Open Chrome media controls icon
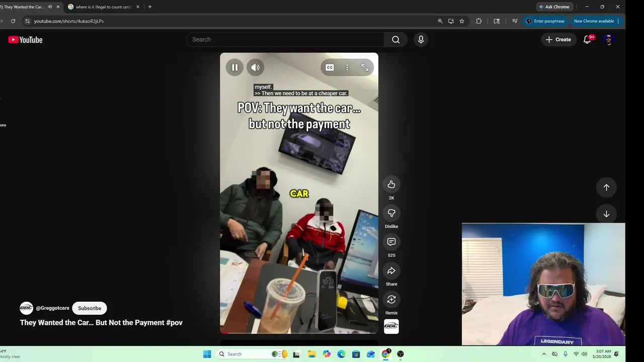This screenshot has height=362, width=644. coord(515,21)
